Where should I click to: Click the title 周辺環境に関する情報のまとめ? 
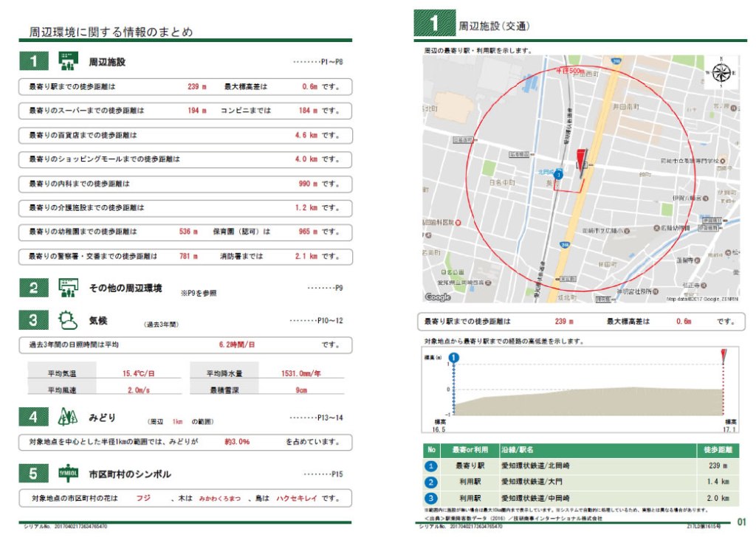pos(111,32)
